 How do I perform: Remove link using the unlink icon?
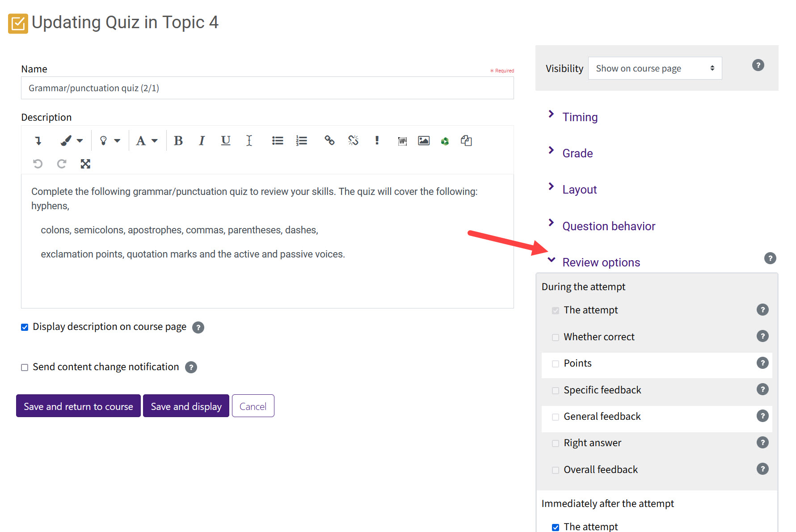[x=353, y=141]
